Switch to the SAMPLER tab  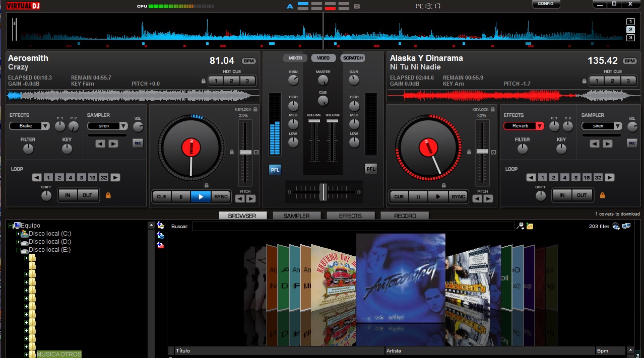296,216
